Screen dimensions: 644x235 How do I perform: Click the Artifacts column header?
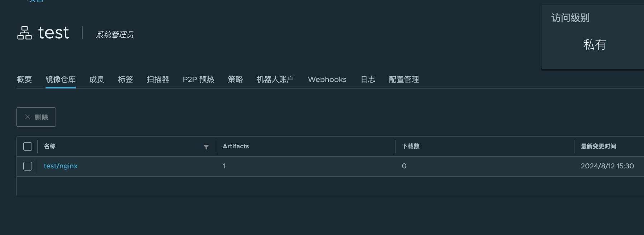(236, 147)
